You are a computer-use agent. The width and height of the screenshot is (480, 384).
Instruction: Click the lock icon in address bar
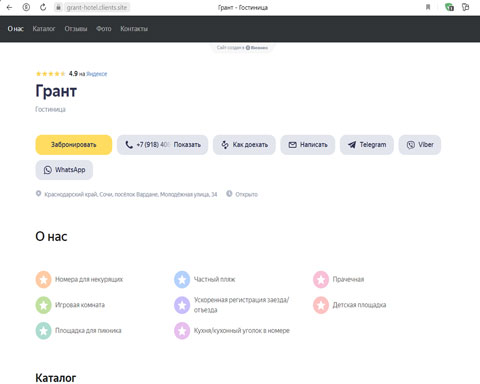point(58,7)
